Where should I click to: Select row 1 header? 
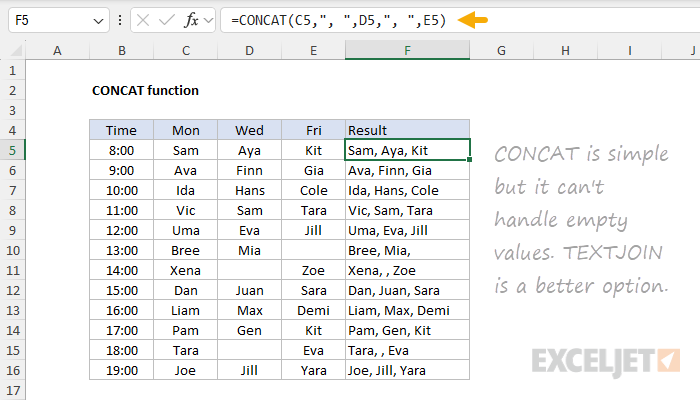point(12,70)
